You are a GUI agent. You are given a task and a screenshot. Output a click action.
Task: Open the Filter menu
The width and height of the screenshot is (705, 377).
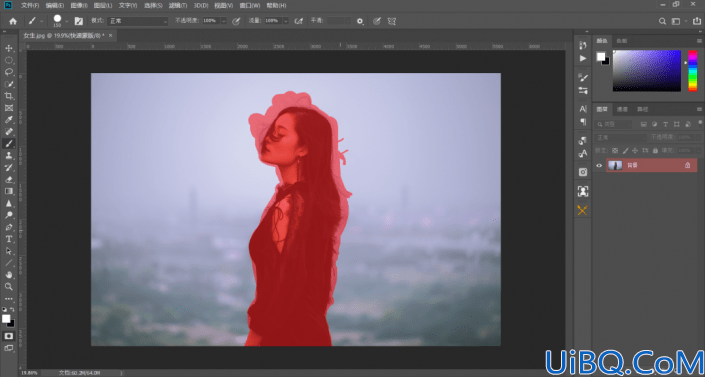pos(178,5)
